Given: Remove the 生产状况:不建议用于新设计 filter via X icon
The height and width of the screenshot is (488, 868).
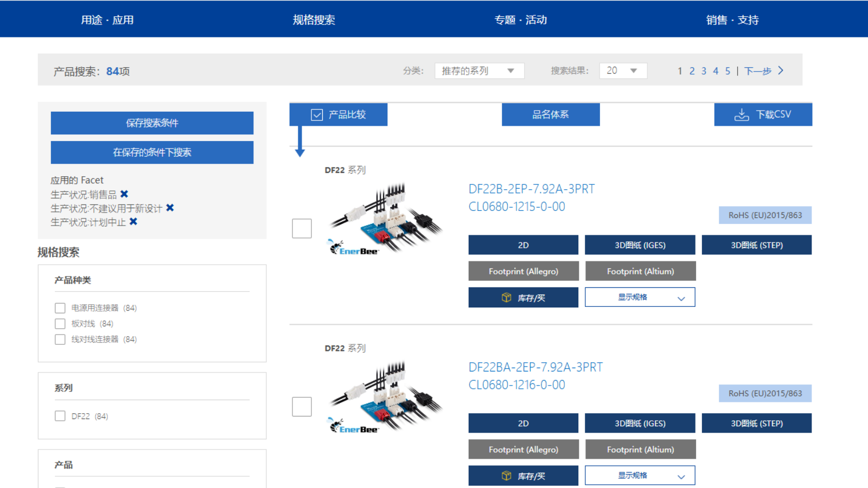Looking at the screenshot, I should [170, 208].
